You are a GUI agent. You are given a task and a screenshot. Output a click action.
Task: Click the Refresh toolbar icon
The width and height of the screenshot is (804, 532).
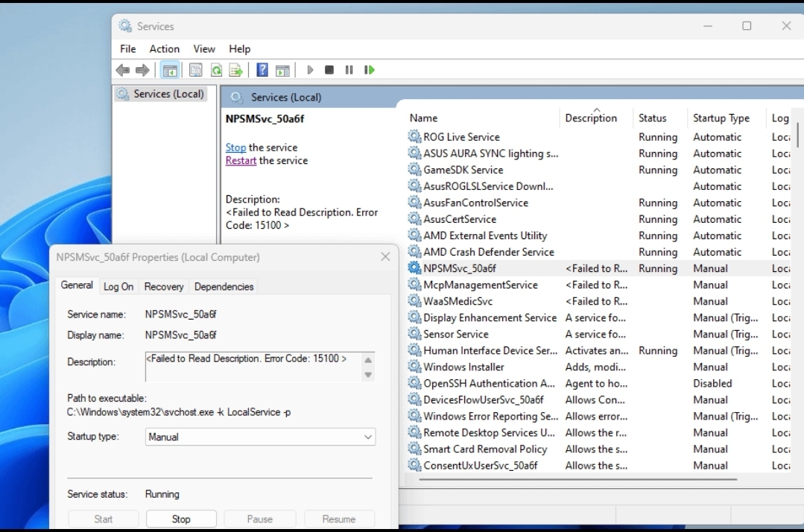216,70
